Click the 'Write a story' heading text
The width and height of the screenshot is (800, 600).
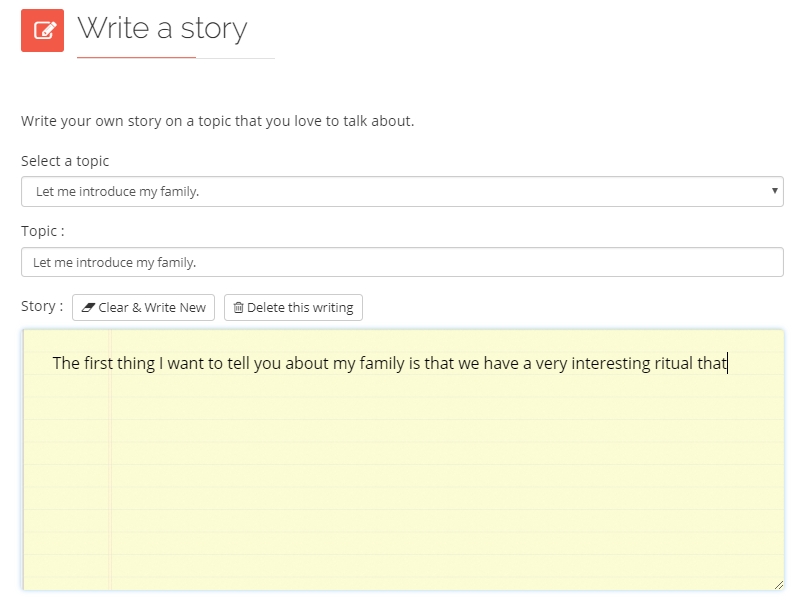pyautogui.click(x=162, y=29)
